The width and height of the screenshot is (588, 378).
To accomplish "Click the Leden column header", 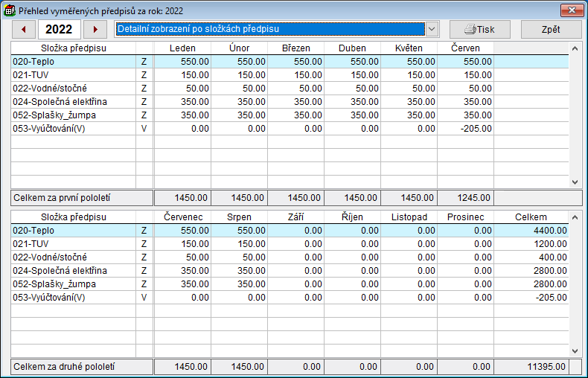I will [x=182, y=48].
